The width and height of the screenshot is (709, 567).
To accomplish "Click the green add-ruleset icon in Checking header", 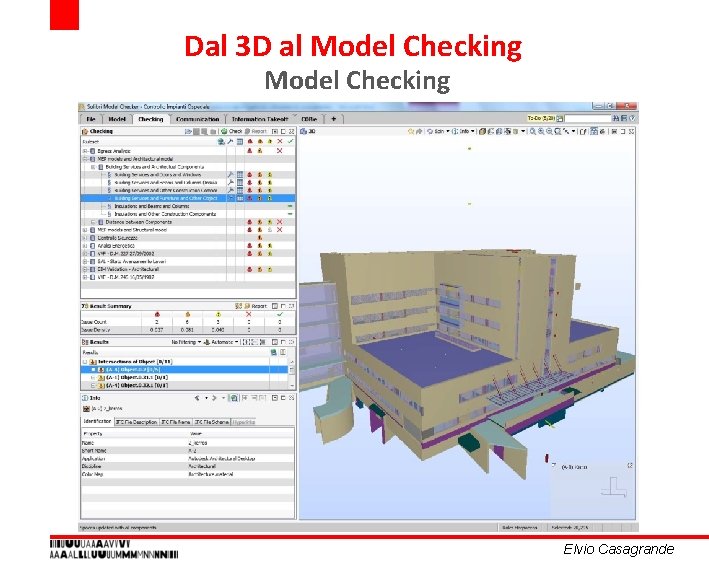I will click(x=221, y=142).
